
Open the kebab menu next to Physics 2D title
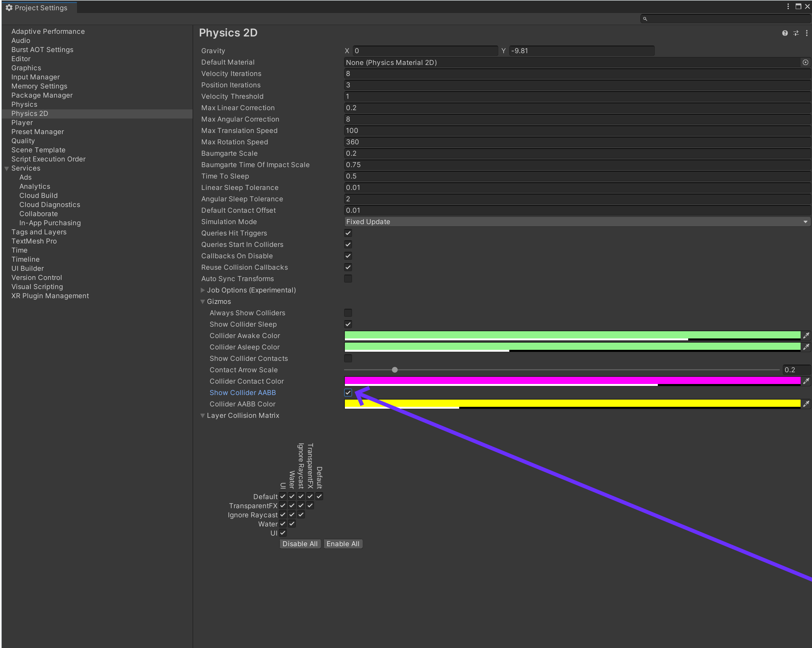[807, 33]
